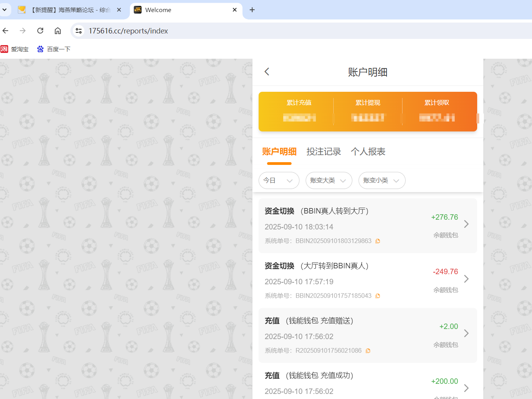Expand details of the -249.76 资金切换 record
The image size is (532, 399).
click(x=466, y=279)
